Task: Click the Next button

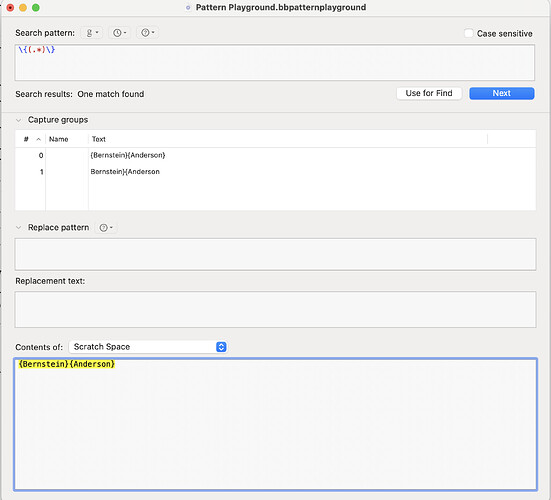Action: (501, 93)
